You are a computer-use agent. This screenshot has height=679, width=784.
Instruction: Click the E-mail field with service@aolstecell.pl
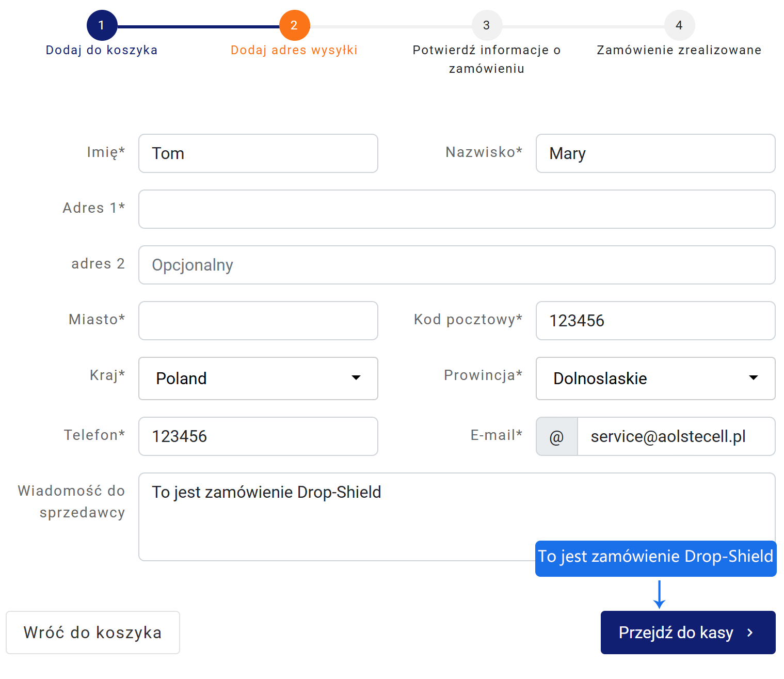point(675,436)
